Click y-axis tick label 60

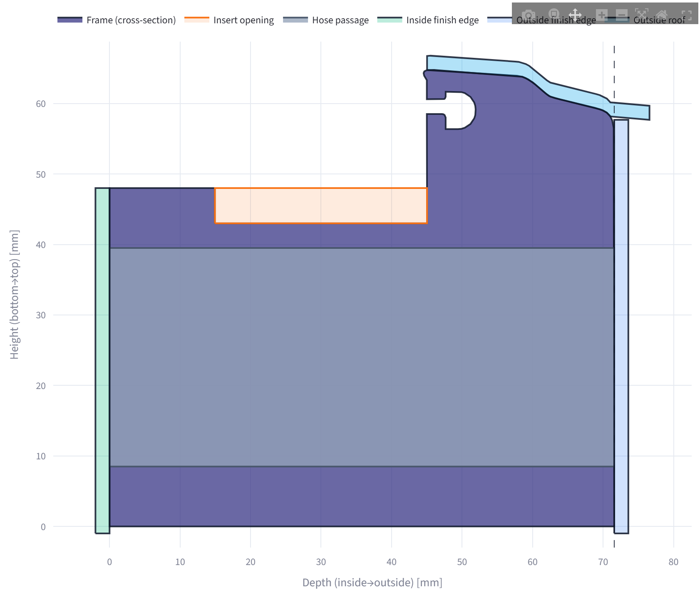click(41, 104)
